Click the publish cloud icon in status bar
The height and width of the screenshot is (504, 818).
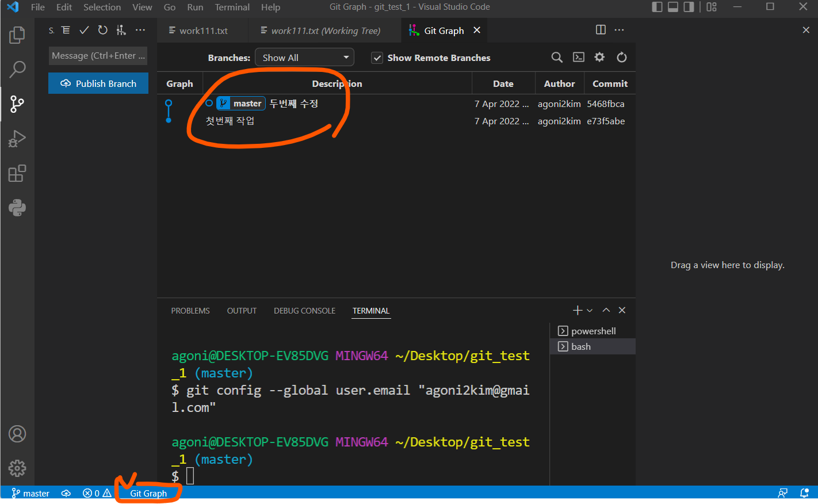click(66, 493)
